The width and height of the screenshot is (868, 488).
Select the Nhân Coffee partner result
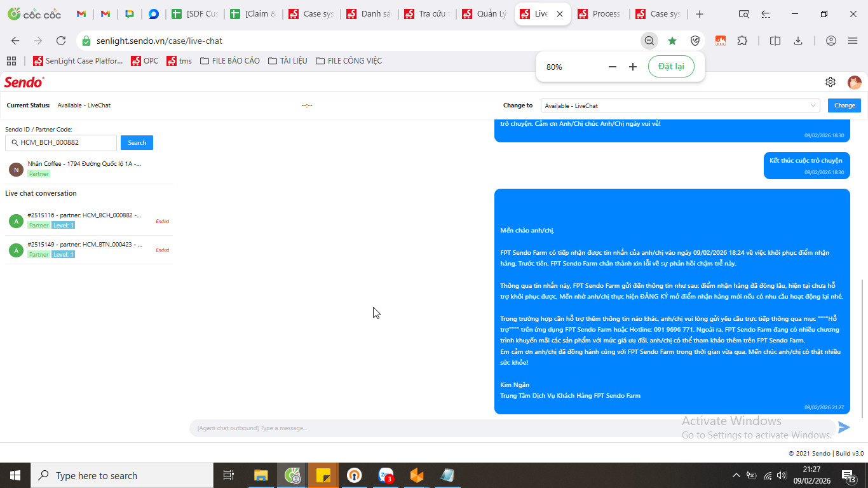click(89, 168)
